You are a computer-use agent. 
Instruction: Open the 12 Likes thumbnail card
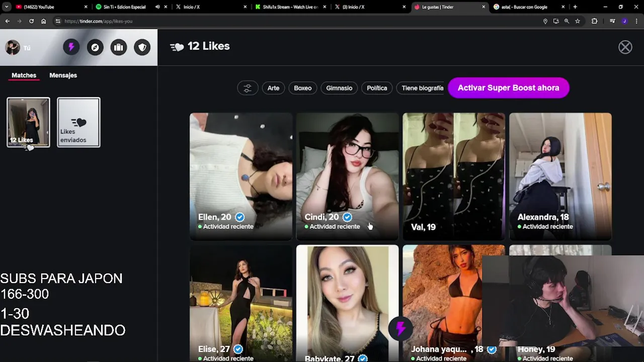tap(28, 122)
